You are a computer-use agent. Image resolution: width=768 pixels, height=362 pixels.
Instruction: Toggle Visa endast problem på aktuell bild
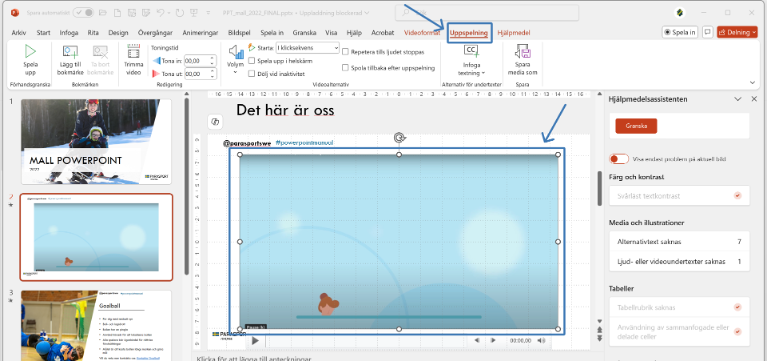[619, 159]
